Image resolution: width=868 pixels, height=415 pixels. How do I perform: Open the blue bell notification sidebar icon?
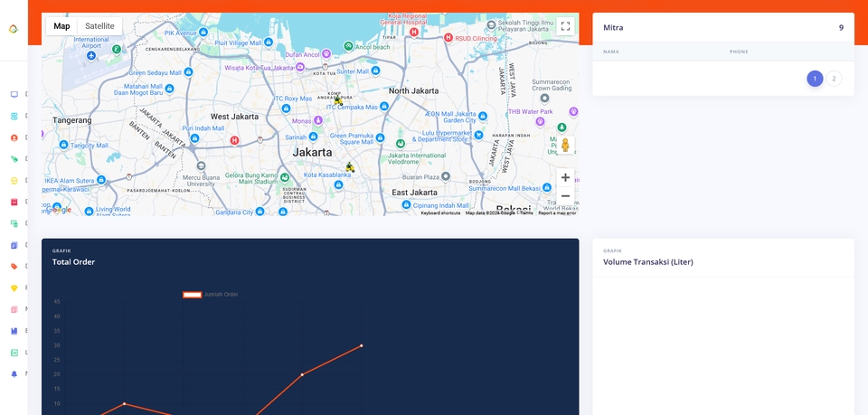pyautogui.click(x=14, y=374)
